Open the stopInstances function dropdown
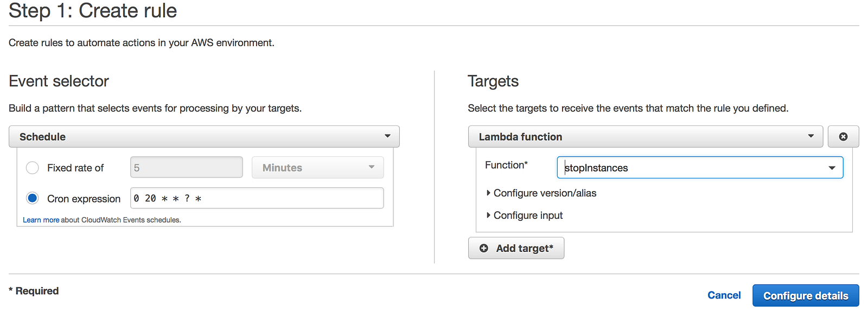 pos(699,168)
